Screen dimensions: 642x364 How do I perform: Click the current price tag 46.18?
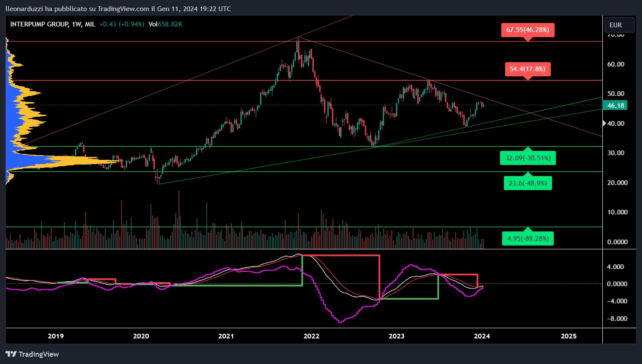click(615, 106)
